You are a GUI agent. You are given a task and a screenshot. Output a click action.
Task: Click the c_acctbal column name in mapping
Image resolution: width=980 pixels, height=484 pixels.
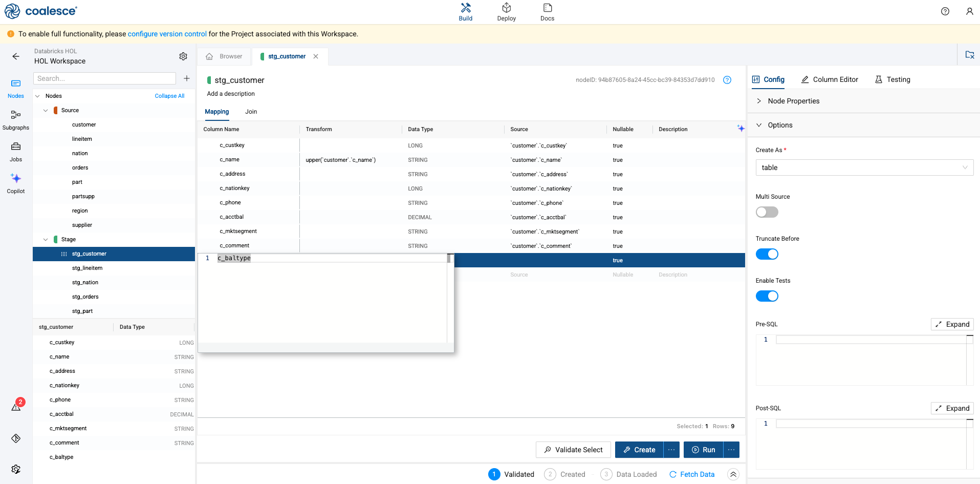(232, 217)
